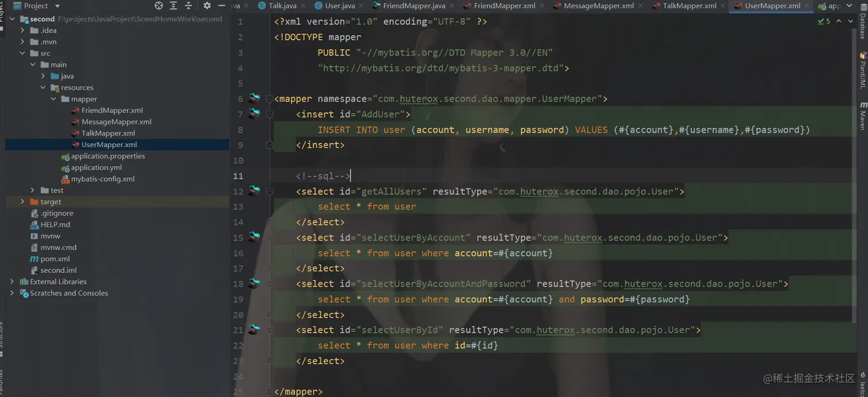Collapse the src folder
This screenshot has width=868, height=397.
pos(22,53)
